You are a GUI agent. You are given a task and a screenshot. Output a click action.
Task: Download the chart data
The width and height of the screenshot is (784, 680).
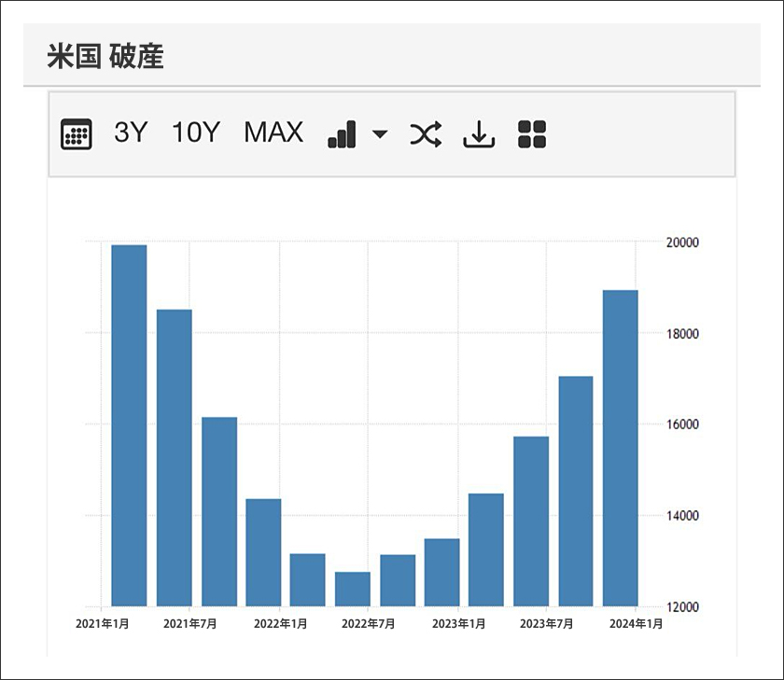(x=479, y=134)
